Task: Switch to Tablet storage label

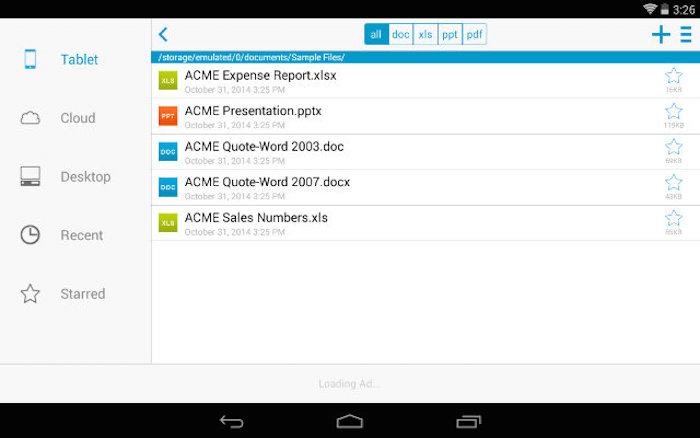Action: point(79,59)
